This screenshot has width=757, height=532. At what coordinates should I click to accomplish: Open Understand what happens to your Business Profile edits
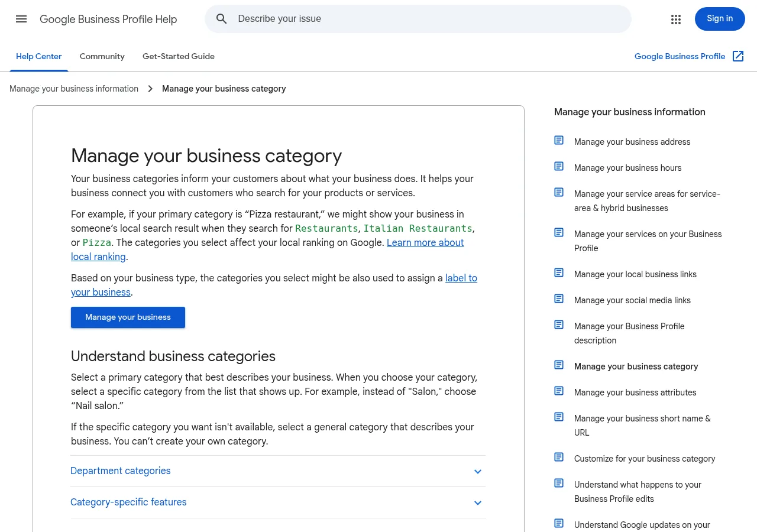click(x=638, y=492)
